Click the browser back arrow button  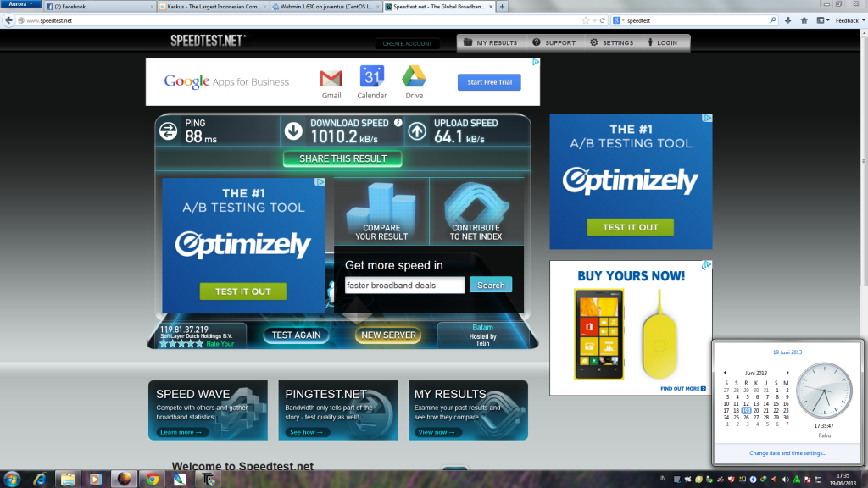point(8,20)
